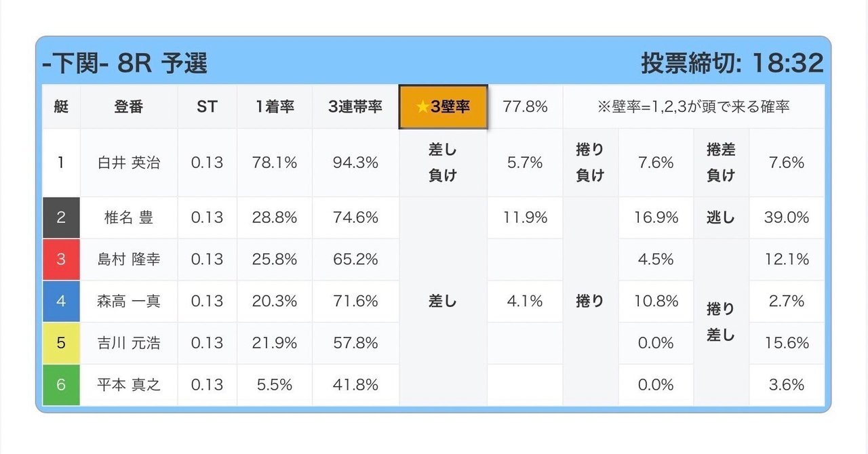Click racer 森高 一真 name
This screenshot has width=868, height=454.
point(129,301)
